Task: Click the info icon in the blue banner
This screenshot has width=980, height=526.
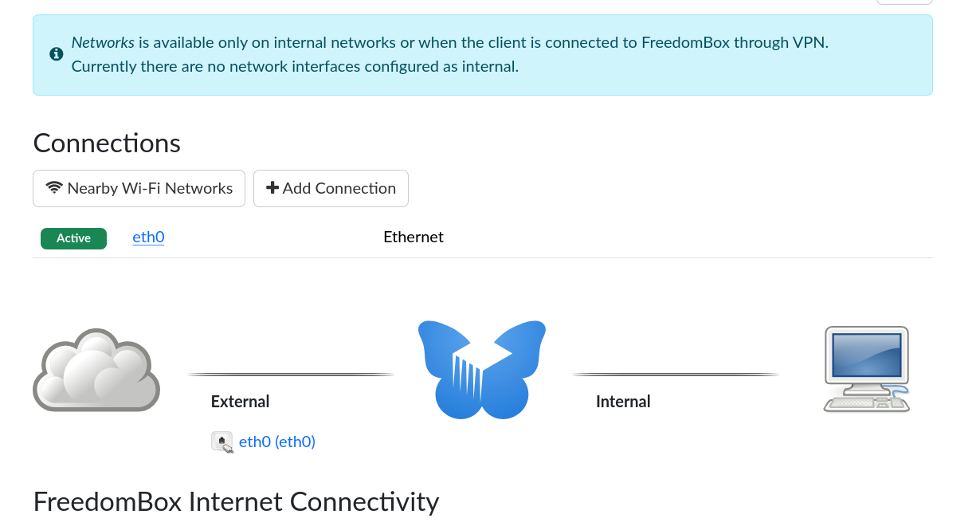Action: (x=56, y=54)
